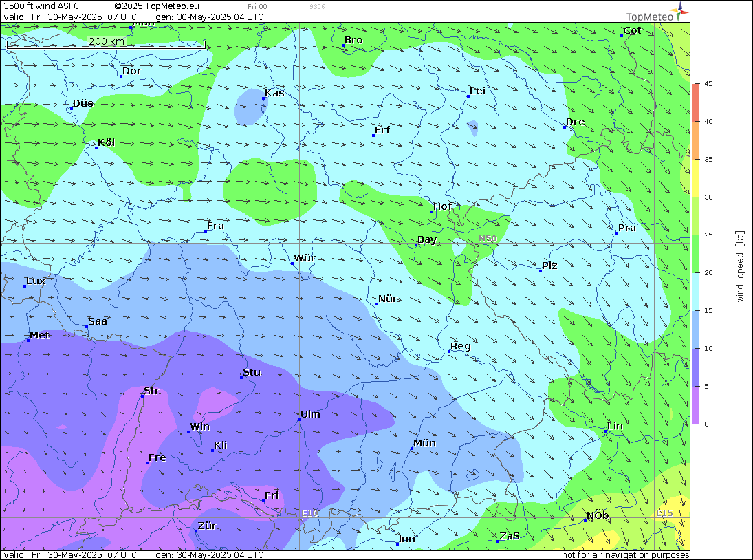Click the top 'valid: Fri 30-May-2025 07 UTC' text
This screenshot has width=753, height=560.
pos(70,17)
